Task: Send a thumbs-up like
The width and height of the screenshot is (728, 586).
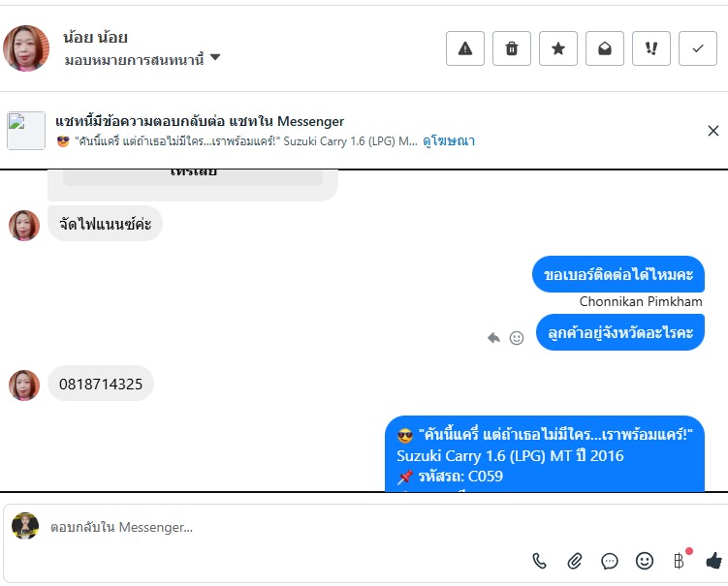Action: pos(713,561)
